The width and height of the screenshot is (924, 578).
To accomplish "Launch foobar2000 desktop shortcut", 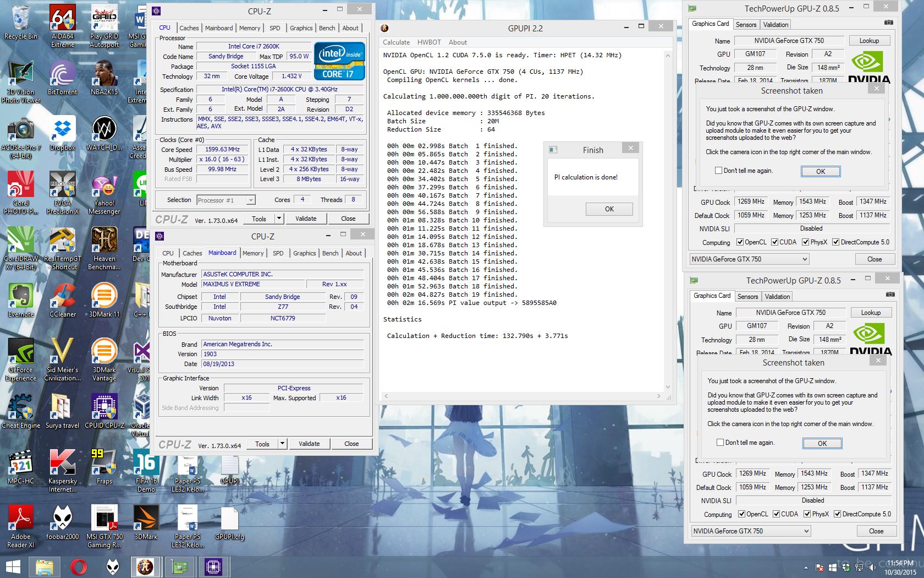I will tap(63, 522).
